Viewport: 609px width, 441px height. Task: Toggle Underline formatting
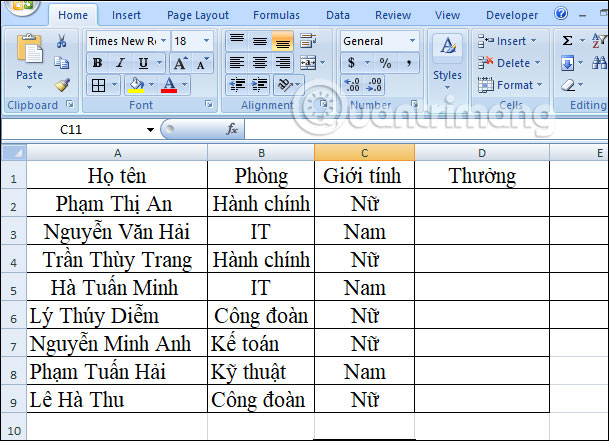tap(143, 63)
